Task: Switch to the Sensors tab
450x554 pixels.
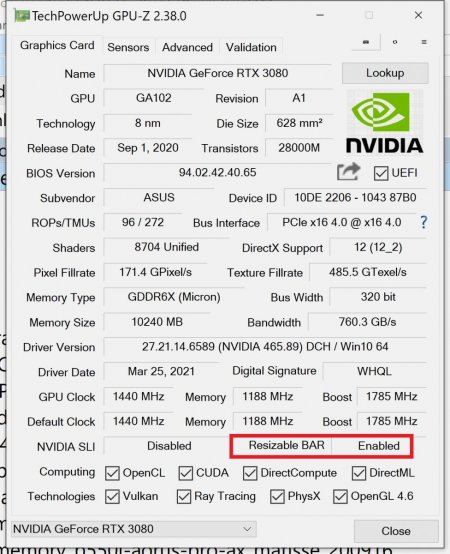Action: coord(128,47)
